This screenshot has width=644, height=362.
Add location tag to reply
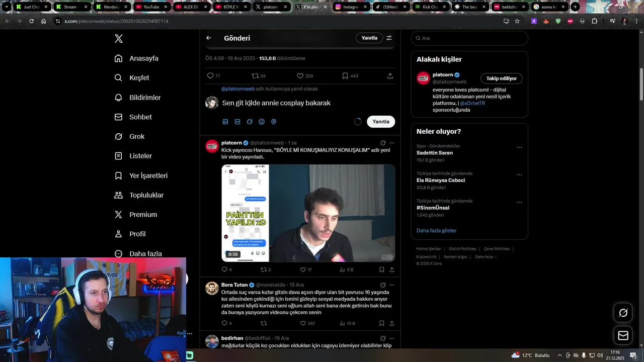274,122
